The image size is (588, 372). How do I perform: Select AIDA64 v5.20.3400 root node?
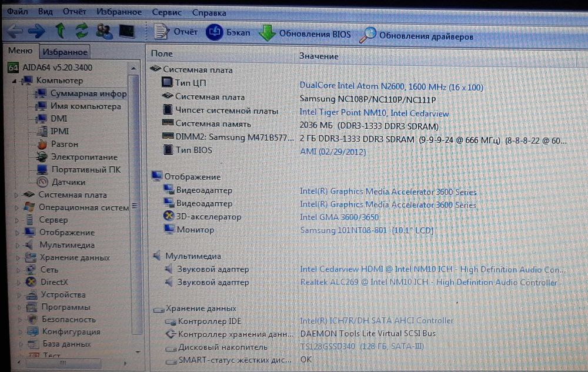[x=50, y=68]
